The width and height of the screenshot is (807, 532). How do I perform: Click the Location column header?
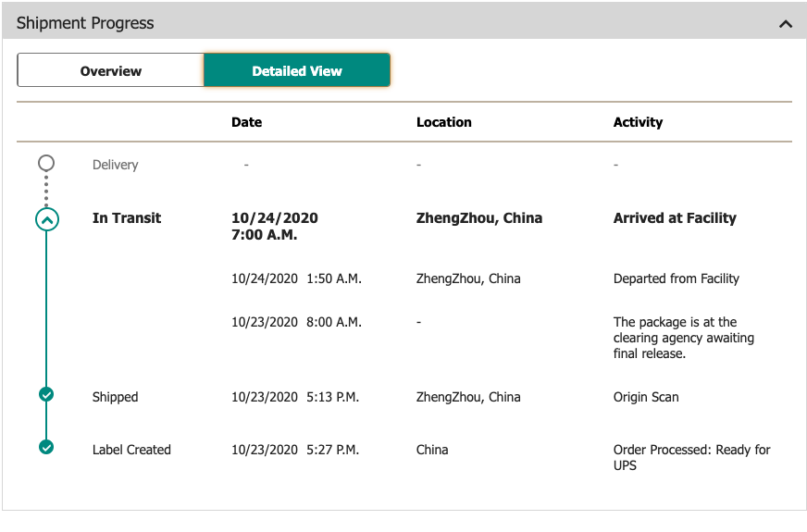[x=443, y=122]
